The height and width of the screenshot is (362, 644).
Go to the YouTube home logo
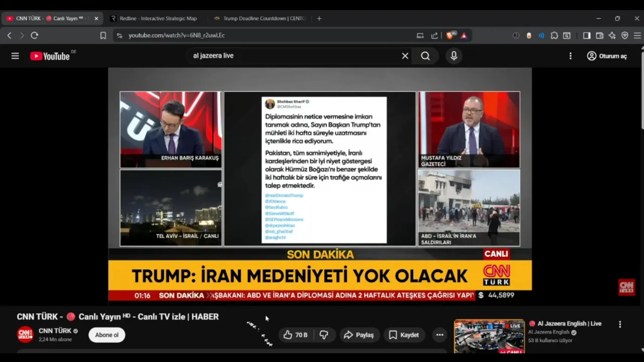point(50,56)
